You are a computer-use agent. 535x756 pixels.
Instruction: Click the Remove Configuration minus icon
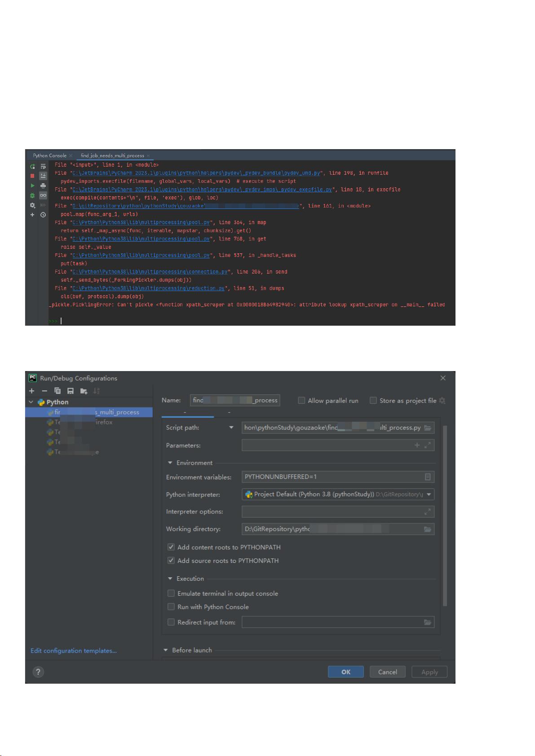44,391
